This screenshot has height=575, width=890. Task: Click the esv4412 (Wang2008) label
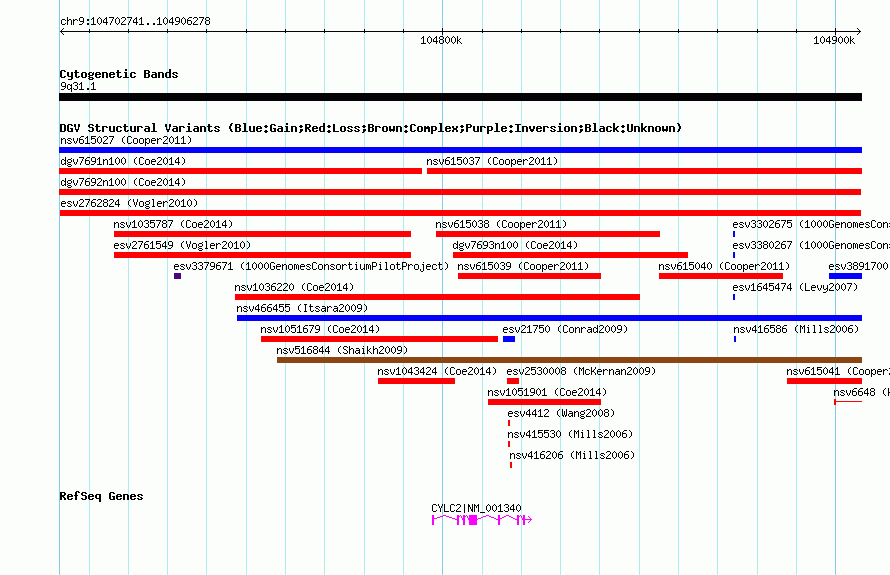coord(561,413)
